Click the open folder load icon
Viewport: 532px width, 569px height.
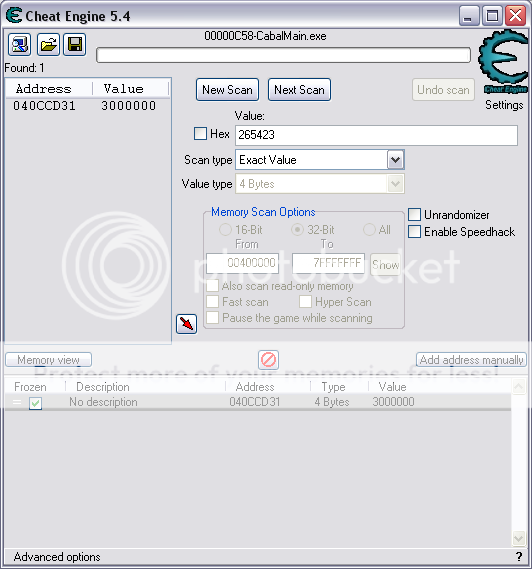click(x=48, y=45)
